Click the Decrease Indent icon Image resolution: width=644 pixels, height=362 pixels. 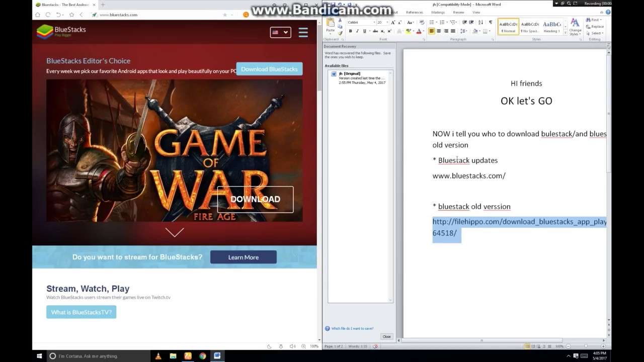click(464, 22)
